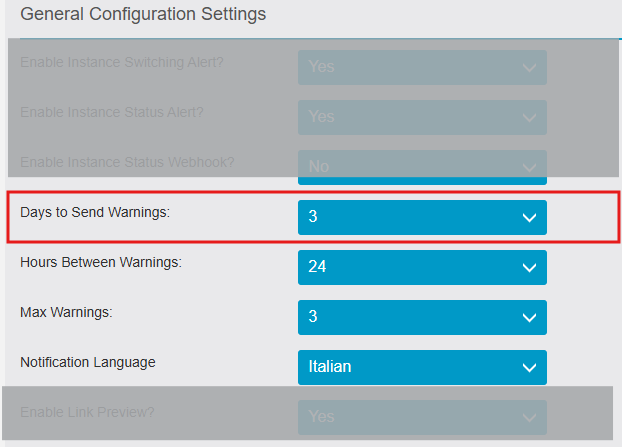Expand the Enable Link Preview dropdown

(x=421, y=417)
